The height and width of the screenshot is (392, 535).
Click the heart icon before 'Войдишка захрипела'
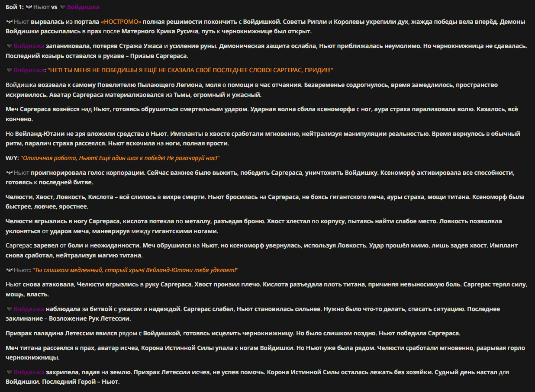click(9, 372)
